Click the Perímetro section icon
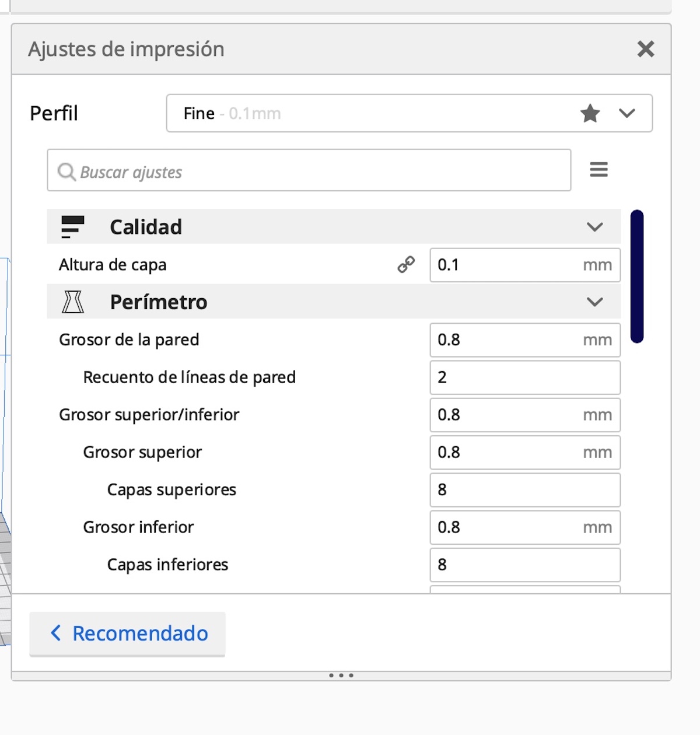The height and width of the screenshot is (735, 700). click(x=73, y=302)
